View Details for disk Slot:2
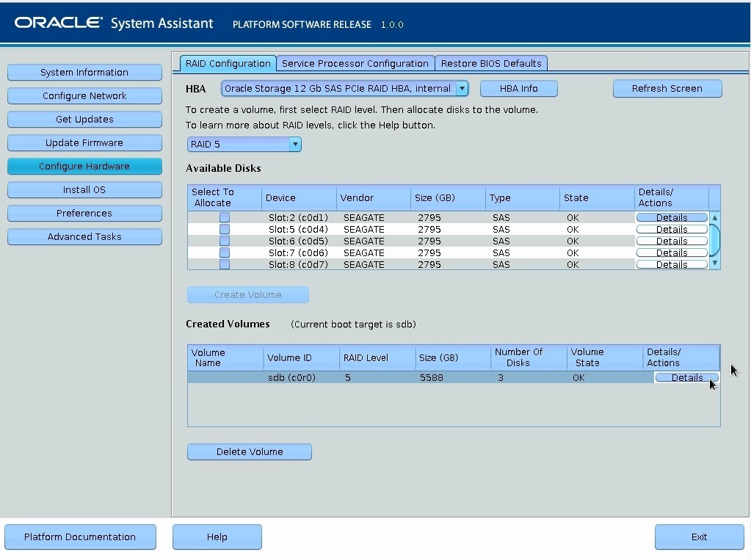The width and height of the screenshot is (751, 560). click(x=670, y=217)
